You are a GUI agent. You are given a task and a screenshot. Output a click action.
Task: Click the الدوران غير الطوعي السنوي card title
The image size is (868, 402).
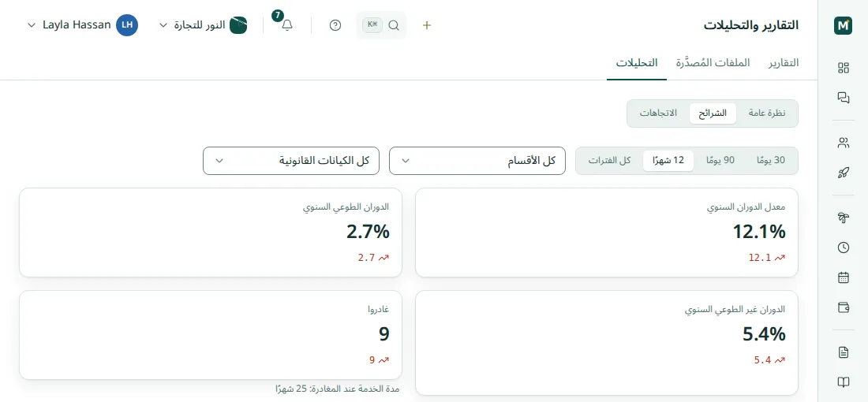pyautogui.click(x=735, y=310)
